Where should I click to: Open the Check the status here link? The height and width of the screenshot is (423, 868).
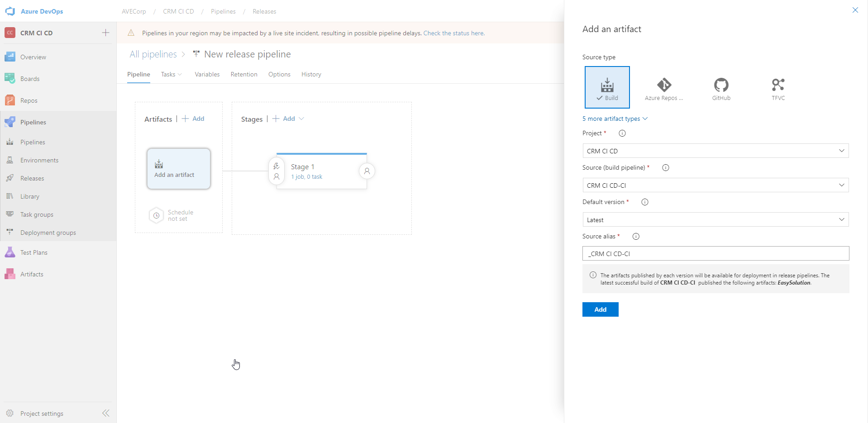click(453, 33)
